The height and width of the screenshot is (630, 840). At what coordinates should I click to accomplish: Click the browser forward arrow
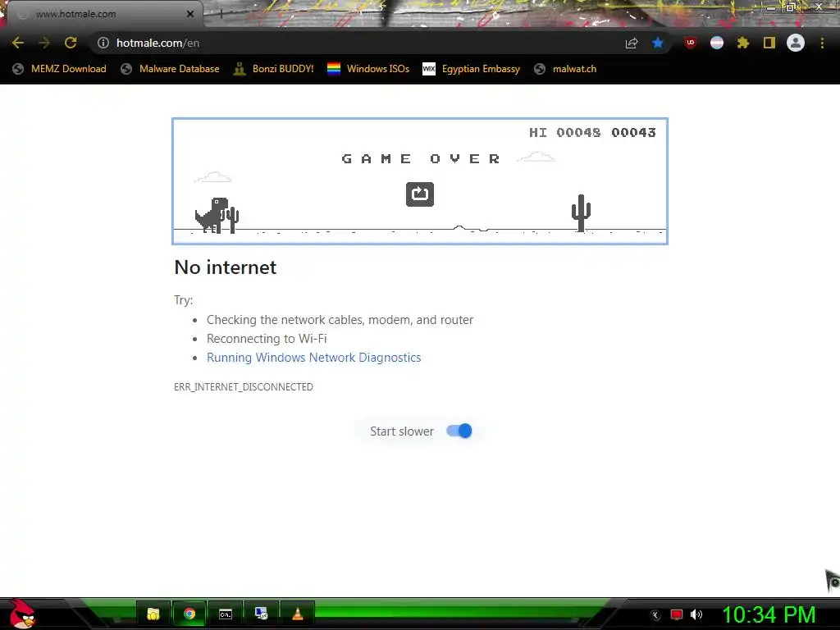(44, 43)
